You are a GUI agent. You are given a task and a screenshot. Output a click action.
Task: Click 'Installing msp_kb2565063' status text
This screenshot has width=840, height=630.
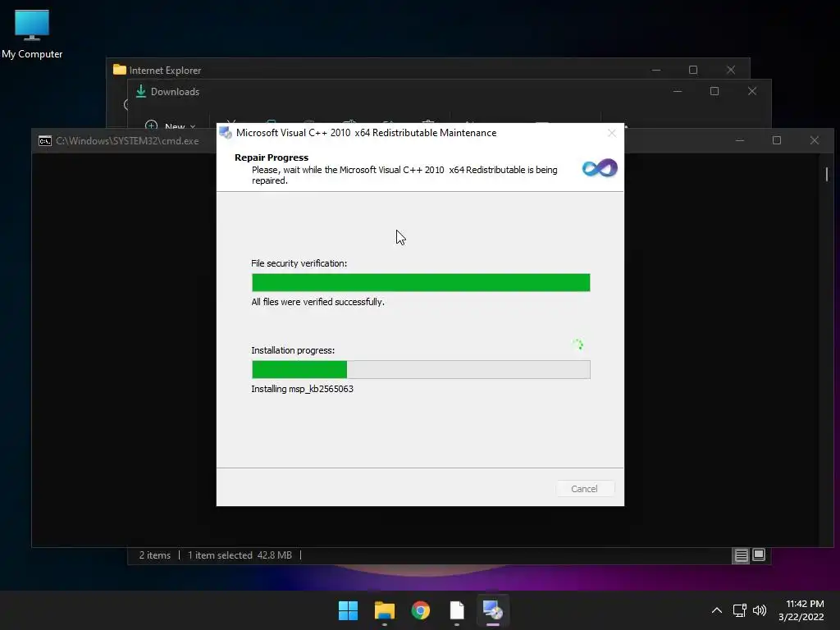click(x=302, y=389)
